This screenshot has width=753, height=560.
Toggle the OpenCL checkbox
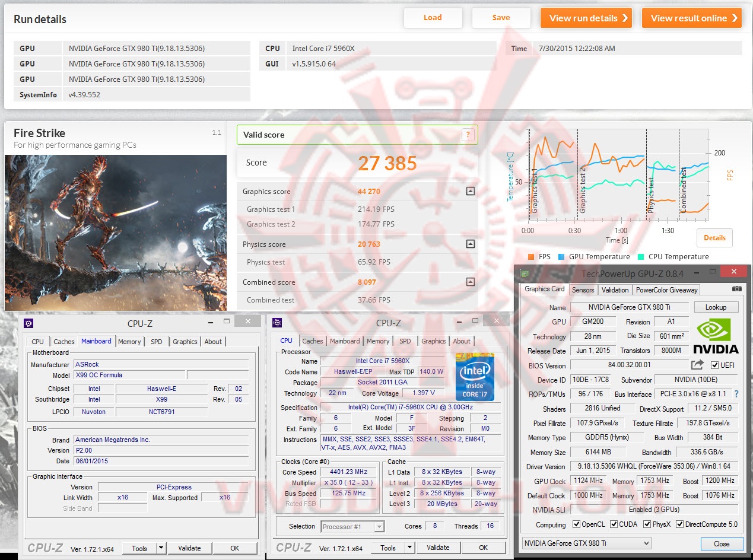pyautogui.click(x=576, y=524)
